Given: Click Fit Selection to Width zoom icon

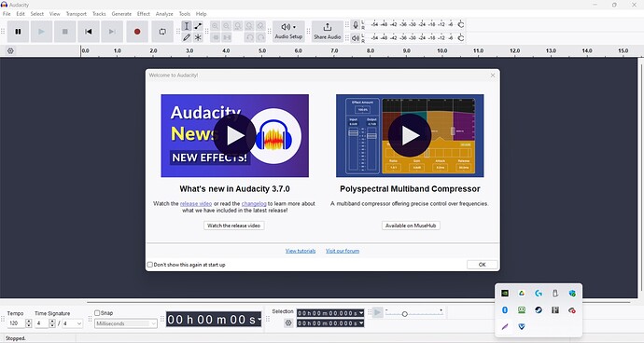Looking at the screenshot, I should pos(238,26).
